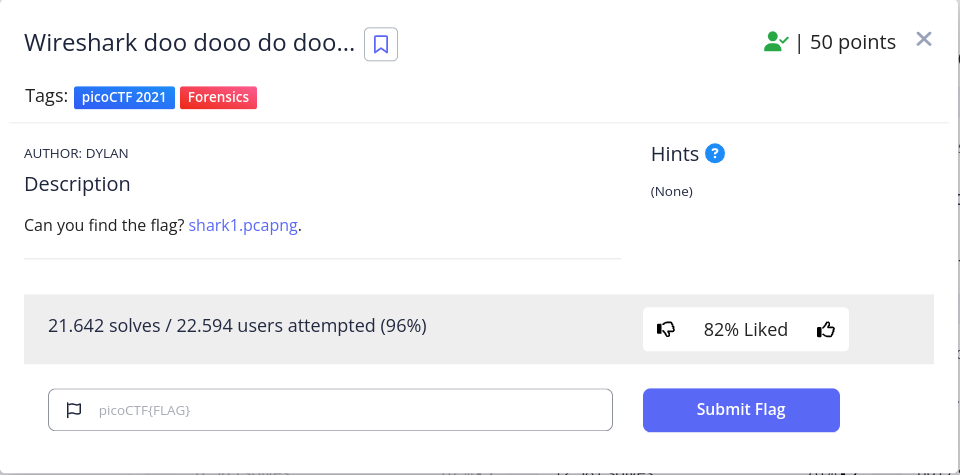Click the solves and attempts statistics text
Screen dimensions: 960x475
click(237, 325)
